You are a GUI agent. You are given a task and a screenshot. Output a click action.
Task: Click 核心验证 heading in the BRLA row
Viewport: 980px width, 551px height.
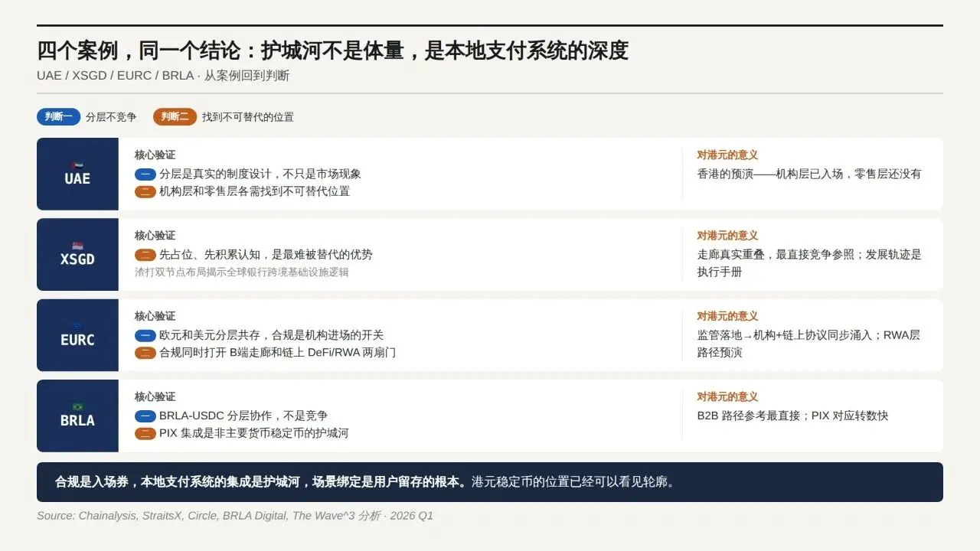(155, 397)
